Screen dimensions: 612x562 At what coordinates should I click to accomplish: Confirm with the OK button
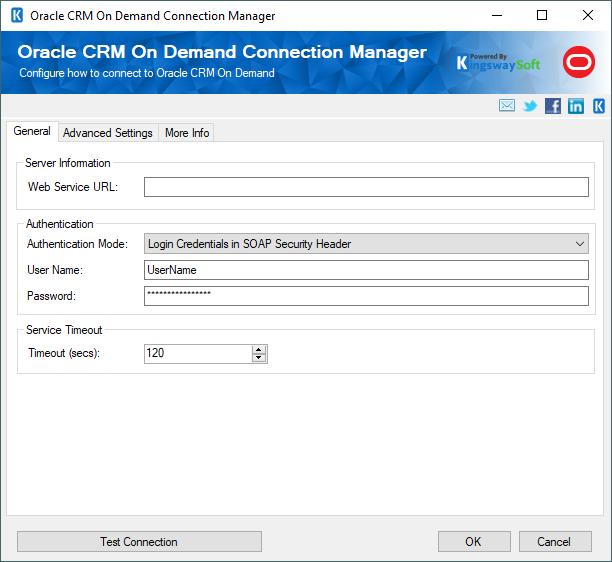473,542
